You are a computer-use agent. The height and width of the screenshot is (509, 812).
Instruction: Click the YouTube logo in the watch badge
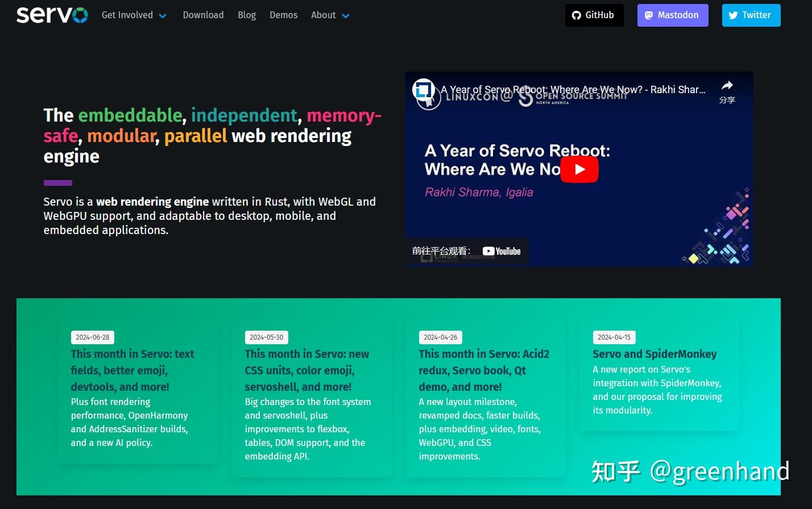502,251
